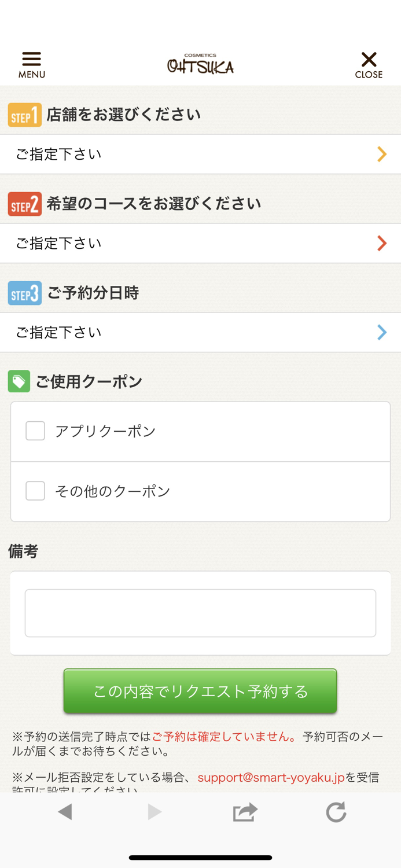The height and width of the screenshot is (868, 401).
Task: Tap the orange STEP1 badge
Action: click(25, 115)
